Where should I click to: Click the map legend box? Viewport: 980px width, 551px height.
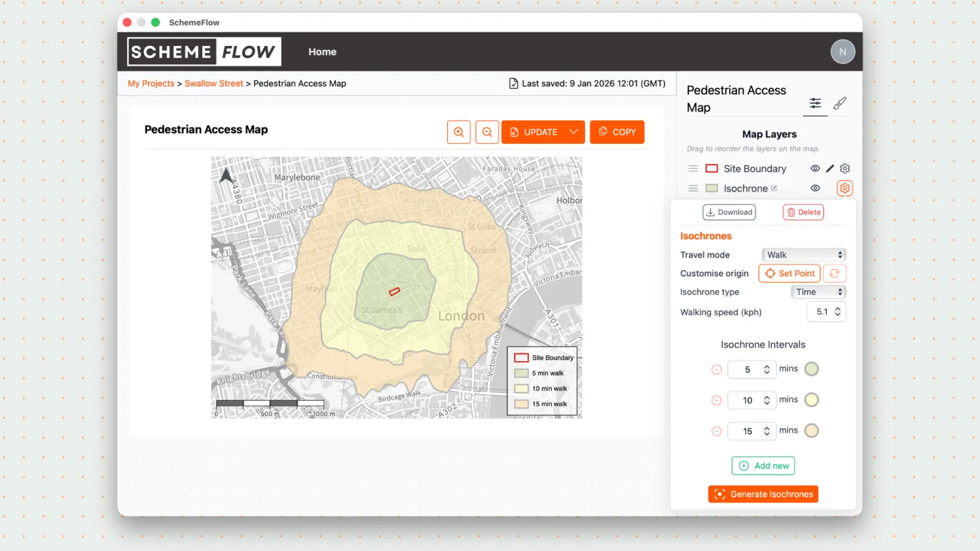tap(543, 381)
